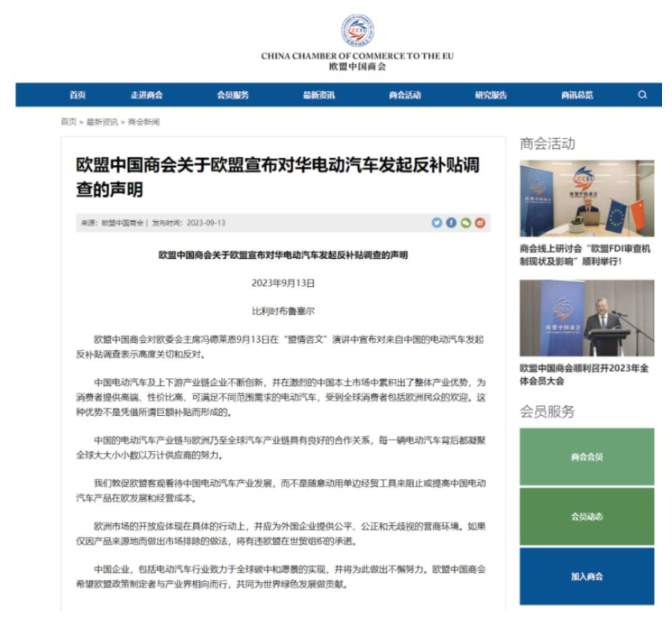Open 首页 in navigation bar
Image resolution: width=672 pixels, height=619 pixels.
[x=78, y=95]
